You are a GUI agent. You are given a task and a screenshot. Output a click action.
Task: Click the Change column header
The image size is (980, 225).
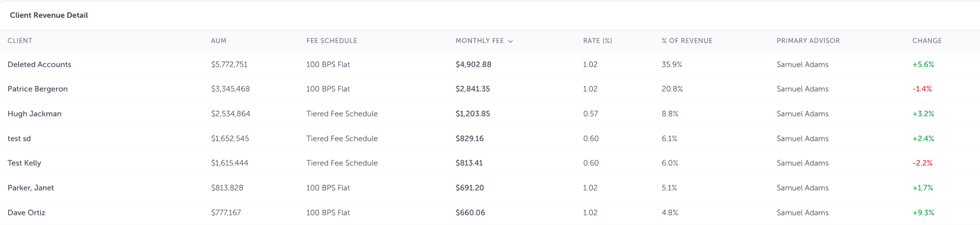[x=927, y=41]
